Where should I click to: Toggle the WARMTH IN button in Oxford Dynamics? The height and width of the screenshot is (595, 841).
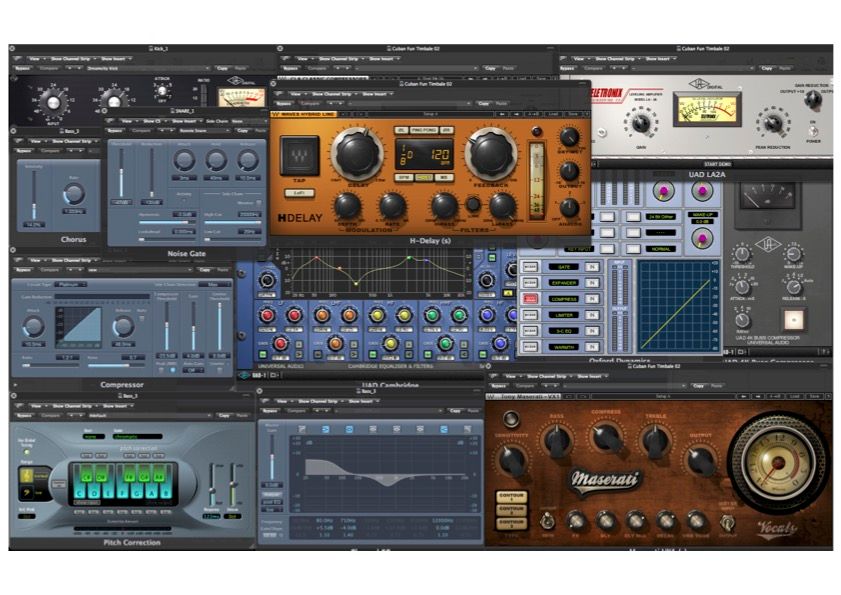(x=592, y=347)
